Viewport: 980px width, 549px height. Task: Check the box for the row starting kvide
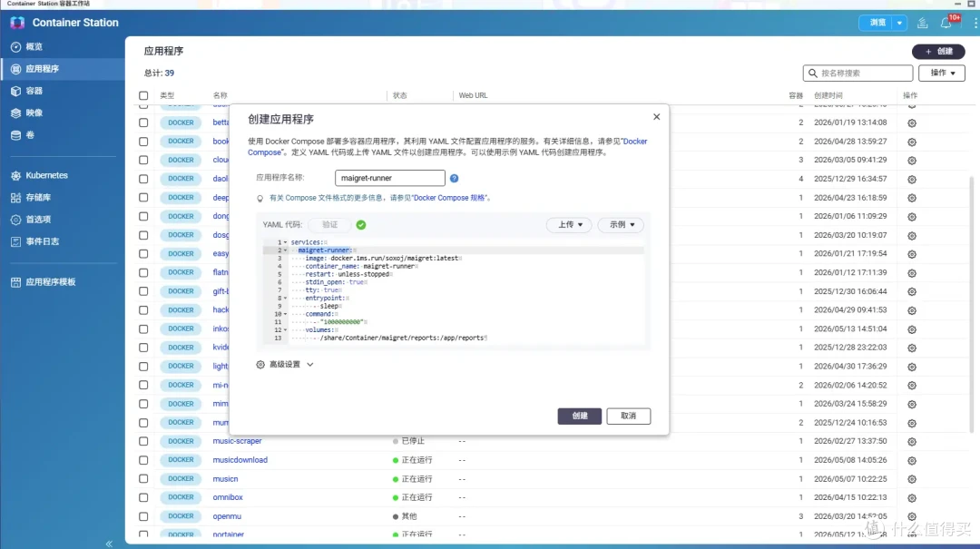pos(143,348)
